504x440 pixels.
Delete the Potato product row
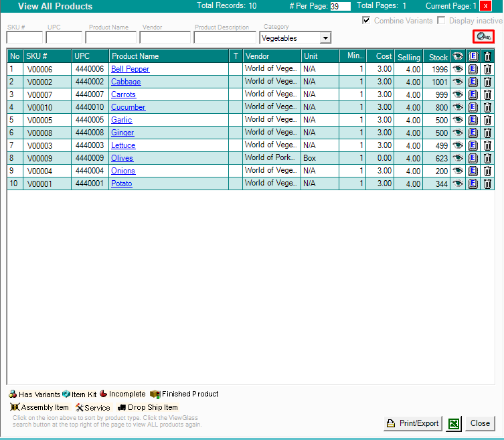pyautogui.click(x=487, y=184)
